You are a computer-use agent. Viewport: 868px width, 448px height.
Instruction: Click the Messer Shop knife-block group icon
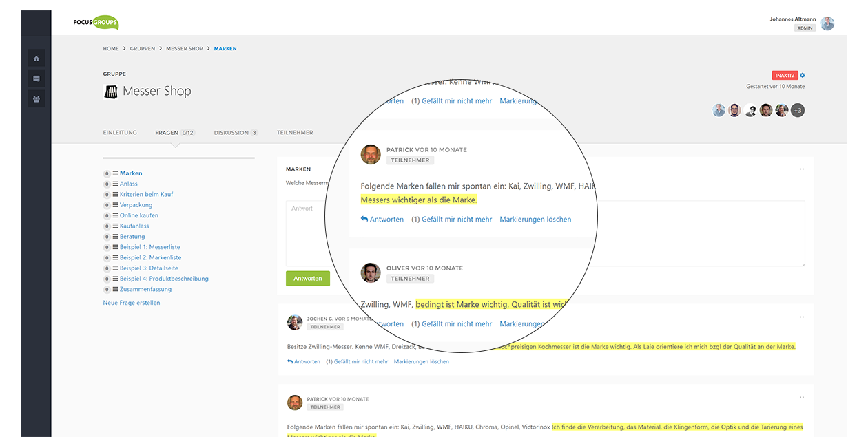(110, 92)
